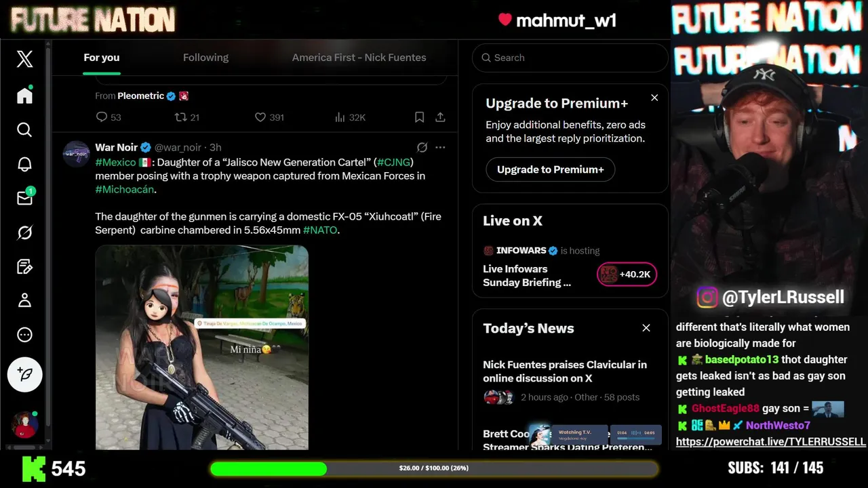Click the share icon on the Pleometric post
This screenshot has height=488, width=868.
[440, 117]
